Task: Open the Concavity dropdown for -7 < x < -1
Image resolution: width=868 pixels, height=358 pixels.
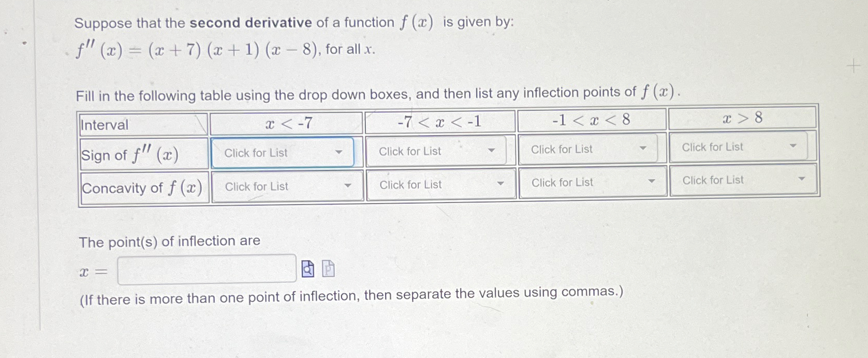Action: click(x=439, y=184)
